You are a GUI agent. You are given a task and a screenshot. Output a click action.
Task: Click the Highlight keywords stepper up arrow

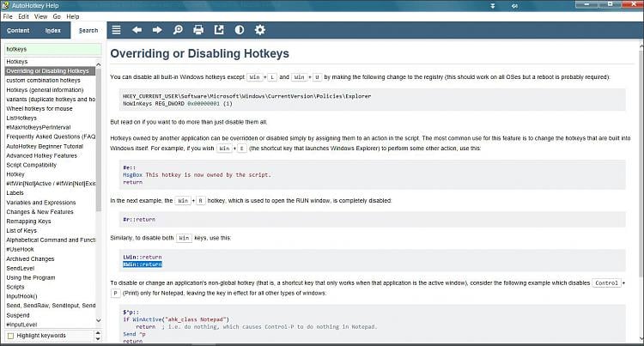[98, 333]
